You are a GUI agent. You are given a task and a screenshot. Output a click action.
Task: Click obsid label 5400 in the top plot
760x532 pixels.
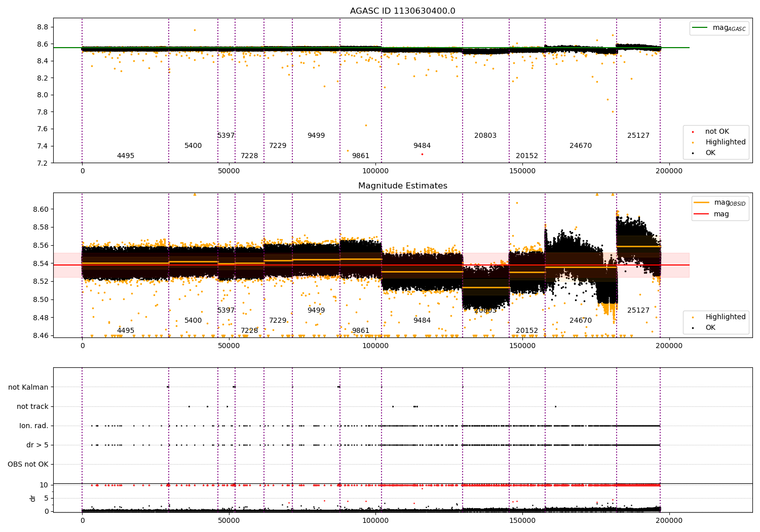click(x=193, y=146)
